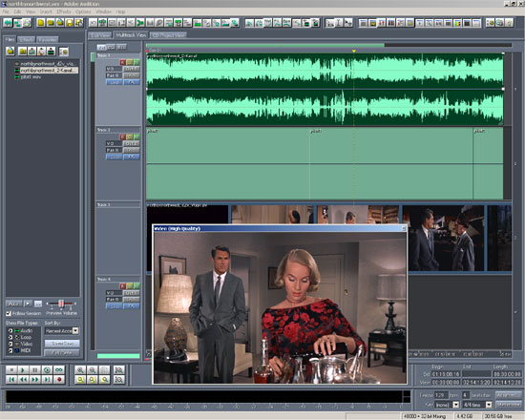This screenshot has height=420, width=525.
Task: Toggle the Audio file type checkbox
Action: (x=10, y=331)
